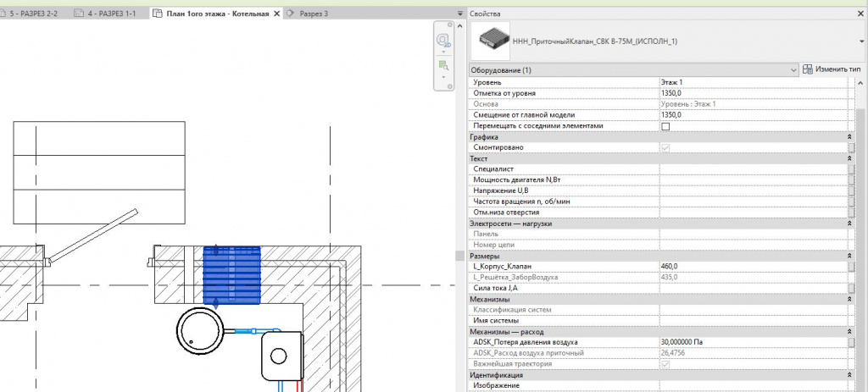
Task: Click the empty Специалист value field
Action: point(753,168)
